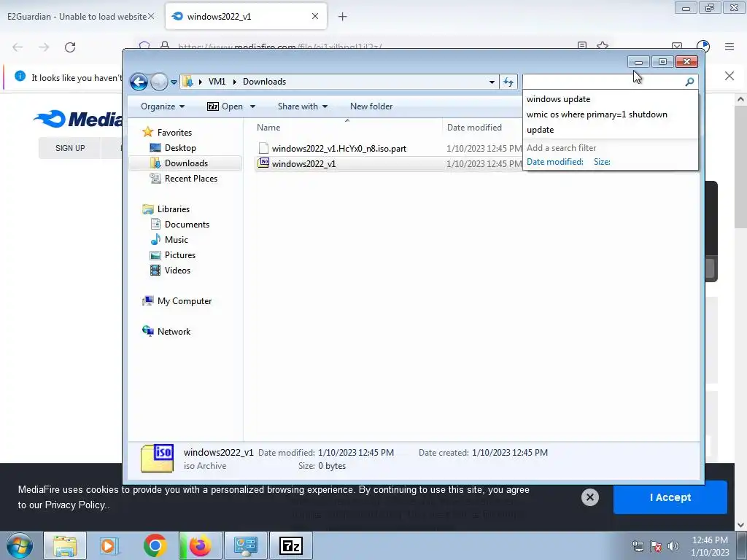This screenshot has height=560, width=747.
Task: Close the windows2022_v1 browser tab
Action: pyautogui.click(x=315, y=16)
